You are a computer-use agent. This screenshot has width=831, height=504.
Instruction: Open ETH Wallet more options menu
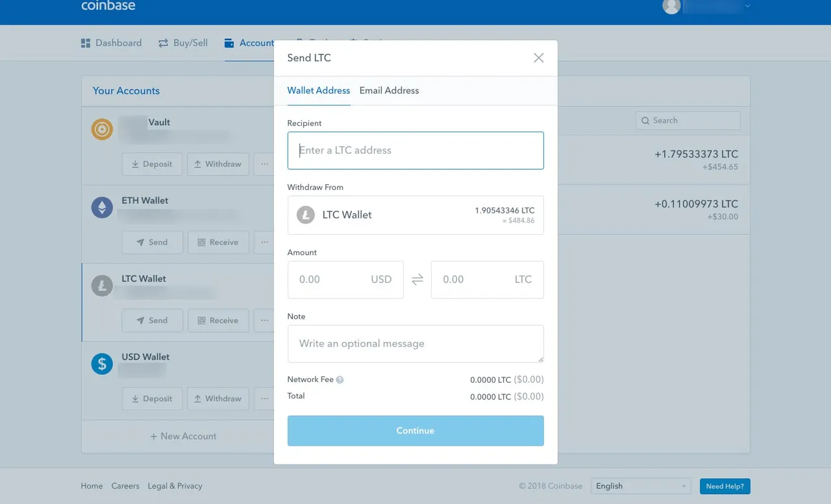264,242
